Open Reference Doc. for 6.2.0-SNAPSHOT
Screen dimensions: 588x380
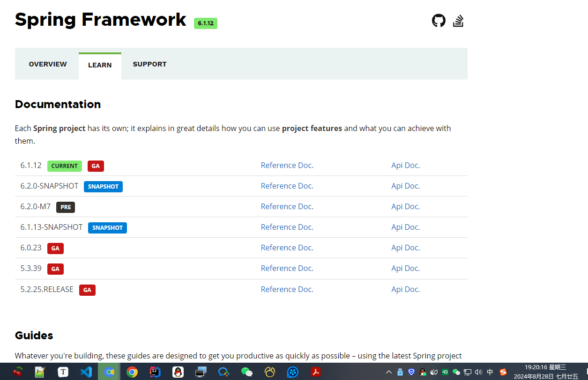click(x=287, y=186)
